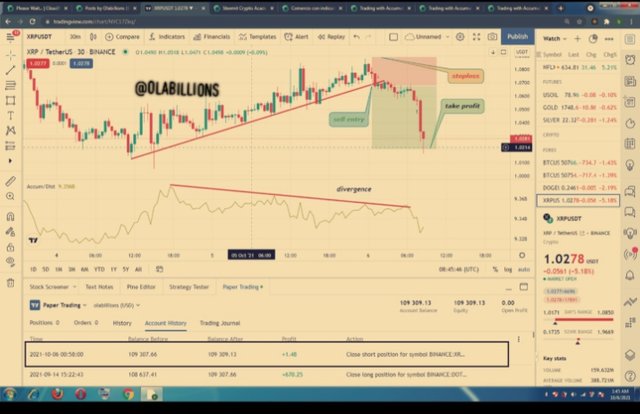
Task: Select the trend line drawing tool
Action: click(x=11, y=70)
